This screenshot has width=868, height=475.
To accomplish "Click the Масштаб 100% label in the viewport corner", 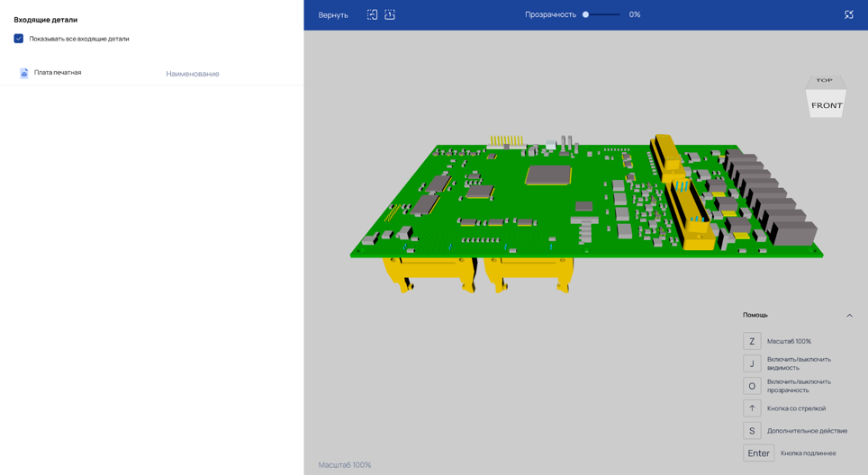I will [344, 465].
